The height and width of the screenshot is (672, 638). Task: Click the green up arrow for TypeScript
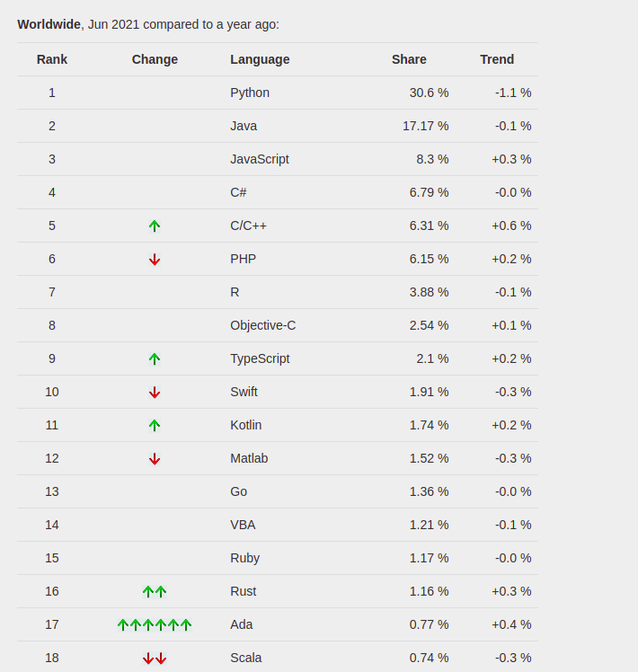click(x=155, y=358)
